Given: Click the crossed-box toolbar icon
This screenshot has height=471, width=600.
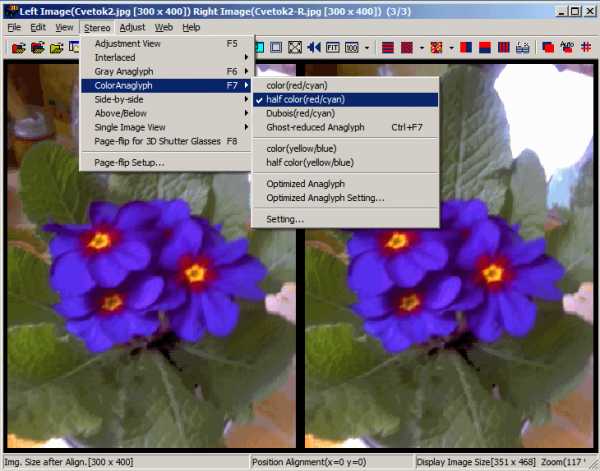Looking at the screenshot, I should click(x=295, y=47).
